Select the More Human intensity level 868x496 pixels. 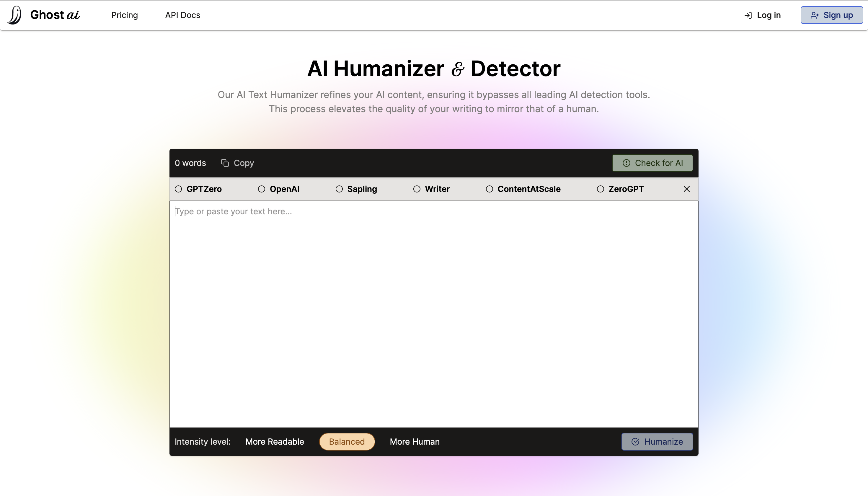(415, 442)
